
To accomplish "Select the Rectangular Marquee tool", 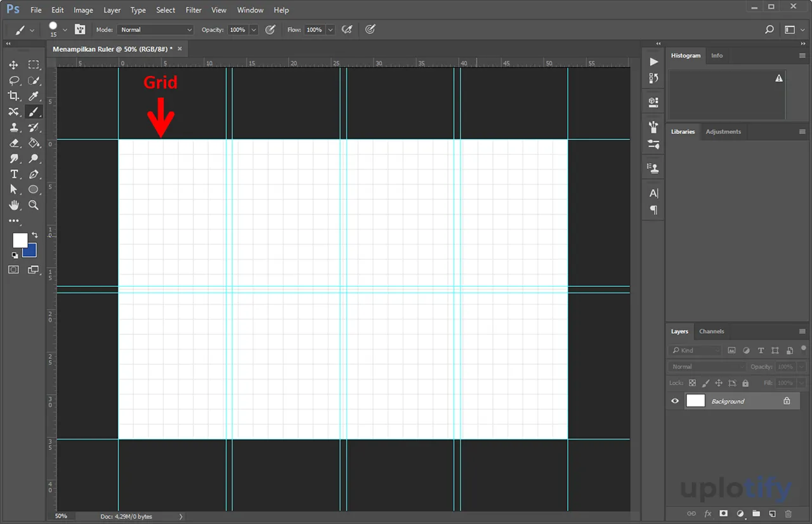I will [x=34, y=65].
